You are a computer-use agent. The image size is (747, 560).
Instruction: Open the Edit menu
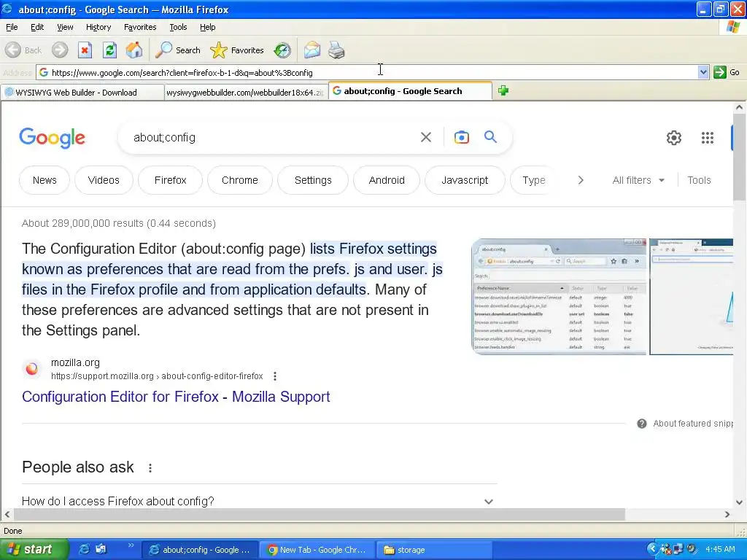click(37, 27)
